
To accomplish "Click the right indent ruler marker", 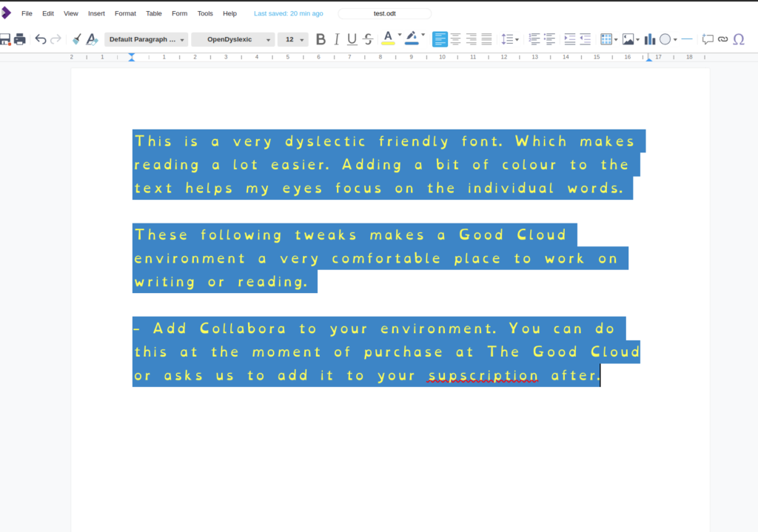I will [648, 58].
